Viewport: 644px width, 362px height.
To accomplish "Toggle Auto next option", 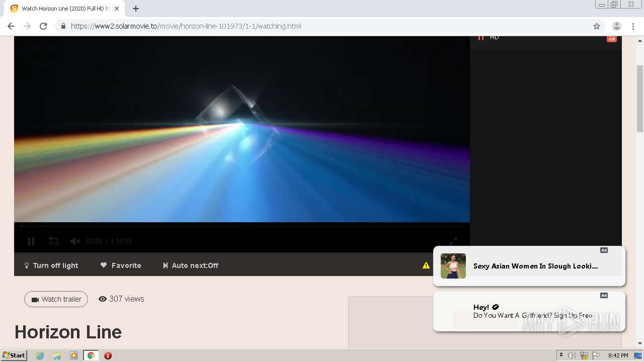I will click(191, 265).
